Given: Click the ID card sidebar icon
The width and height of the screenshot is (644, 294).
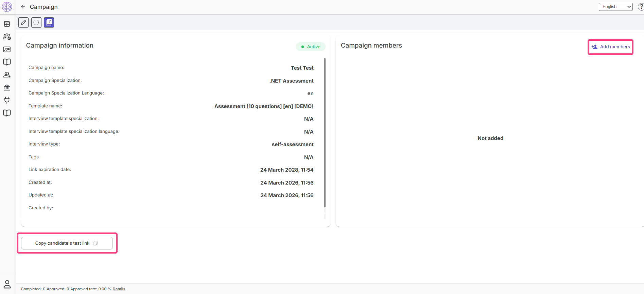Looking at the screenshot, I should (7, 49).
